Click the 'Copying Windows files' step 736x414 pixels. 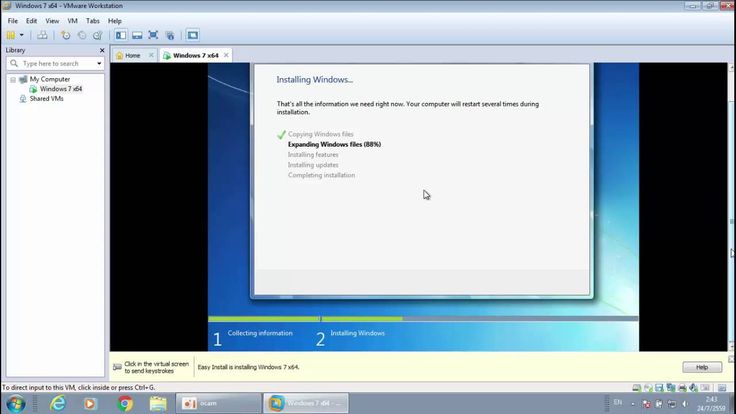(x=321, y=134)
